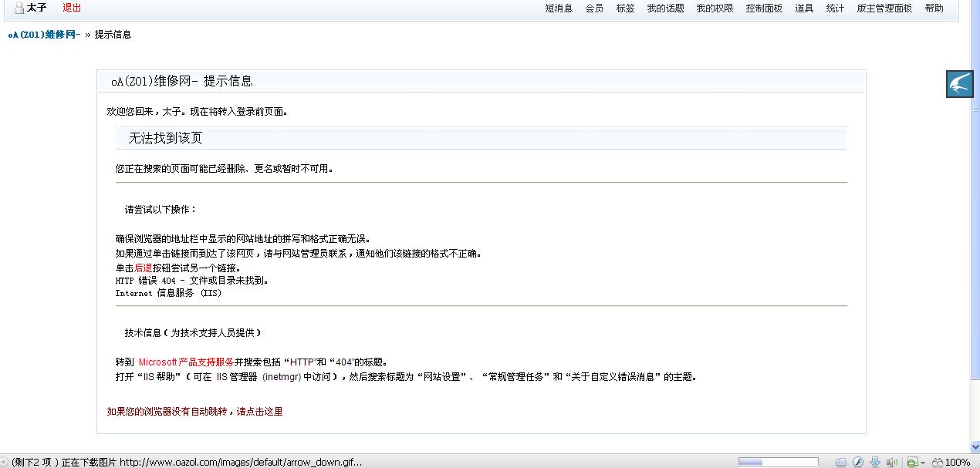Click the 请尝试以下操作 text
Image resolution: width=980 pixels, height=468 pixels.
[x=161, y=210]
